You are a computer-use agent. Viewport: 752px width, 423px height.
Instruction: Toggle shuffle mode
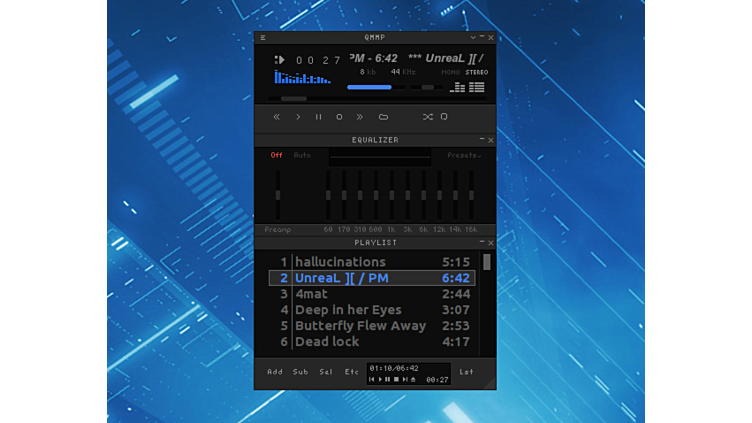[x=427, y=117]
